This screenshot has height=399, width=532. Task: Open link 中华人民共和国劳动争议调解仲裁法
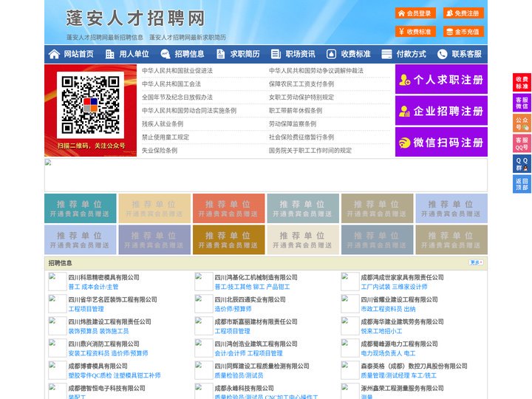316,71
